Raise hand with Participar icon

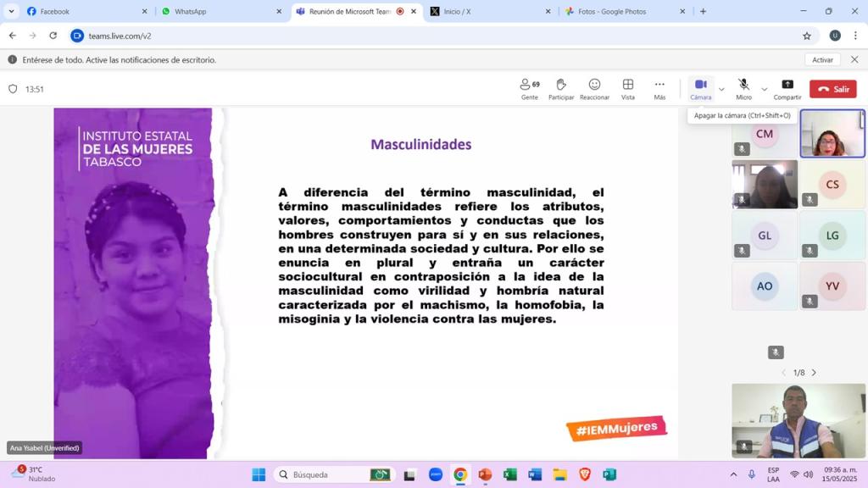[x=561, y=88]
